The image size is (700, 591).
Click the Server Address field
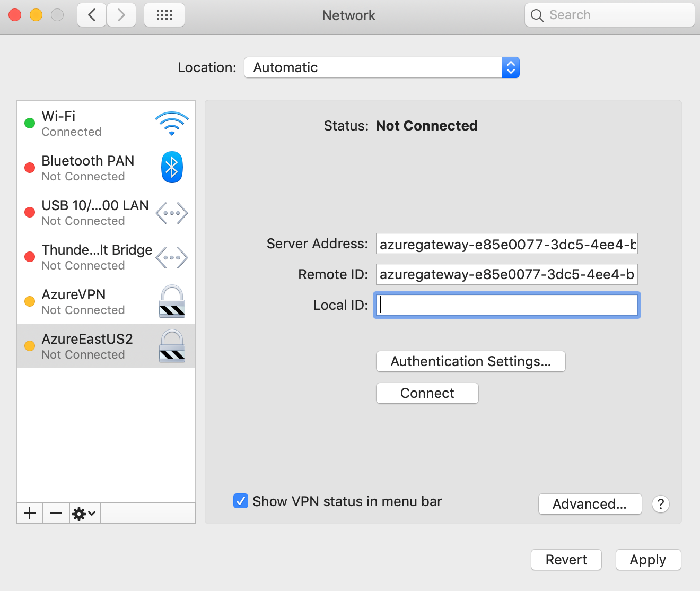pos(507,244)
